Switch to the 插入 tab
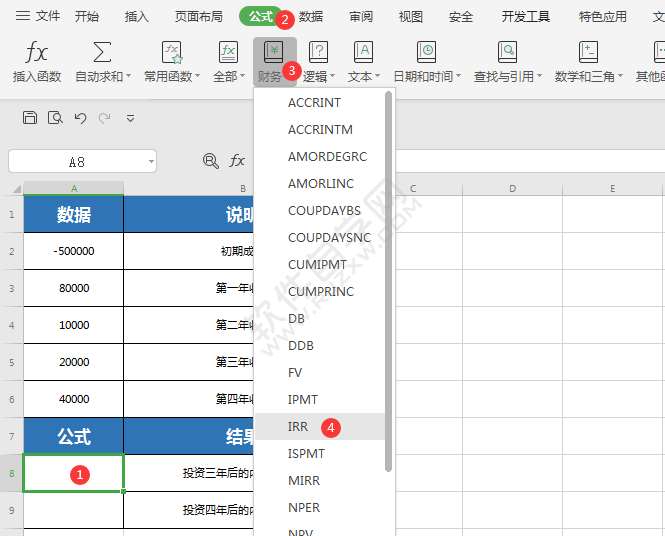 (x=137, y=17)
